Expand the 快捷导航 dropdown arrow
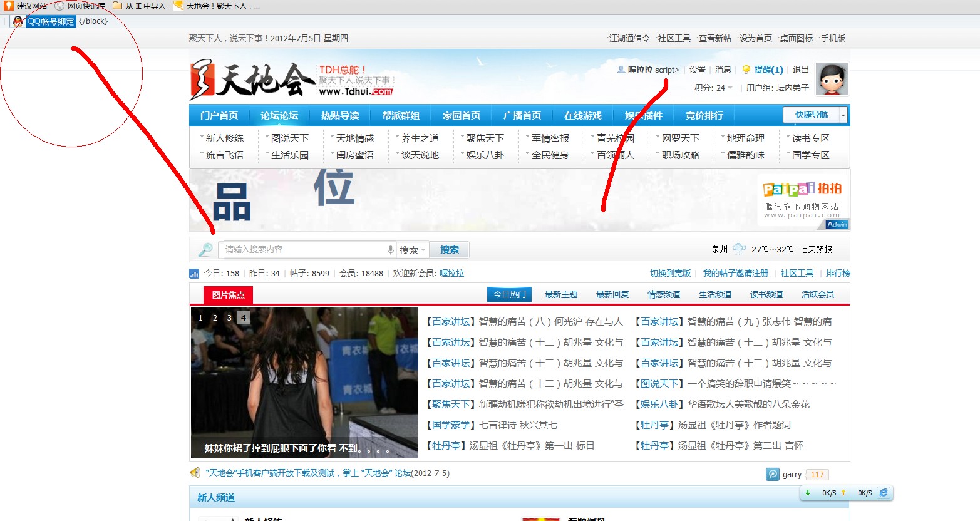Image resolution: width=980 pixels, height=521 pixels. tap(843, 115)
